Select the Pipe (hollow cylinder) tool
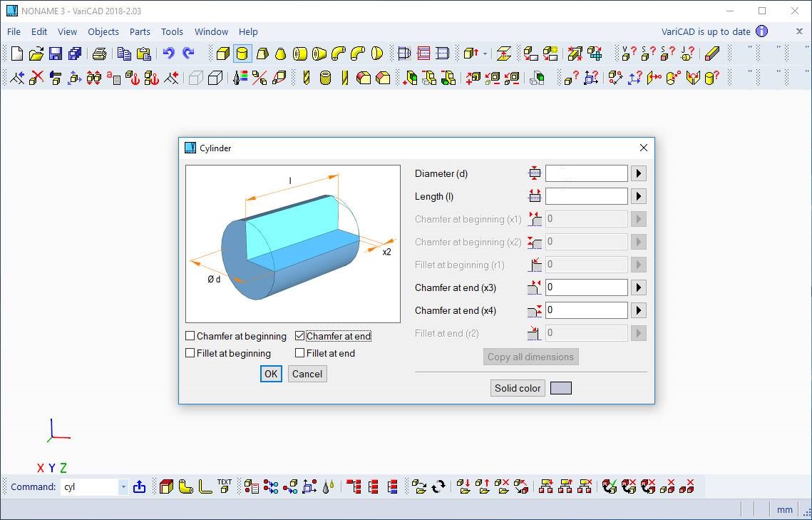Image resolution: width=812 pixels, height=520 pixels. click(300, 53)
